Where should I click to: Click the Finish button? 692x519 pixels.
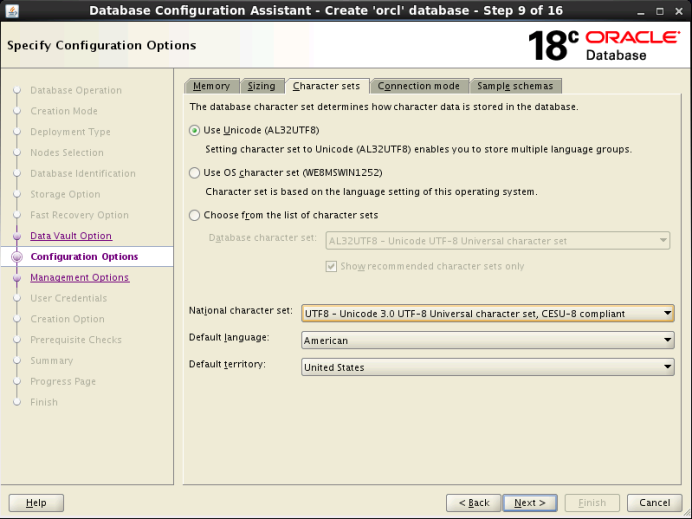pos(592,503)
